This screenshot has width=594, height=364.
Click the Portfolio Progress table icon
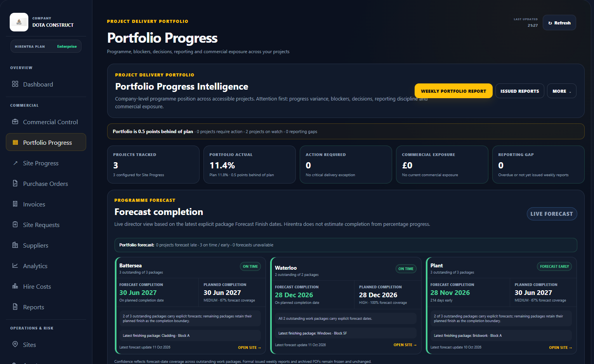coord(15,142)
